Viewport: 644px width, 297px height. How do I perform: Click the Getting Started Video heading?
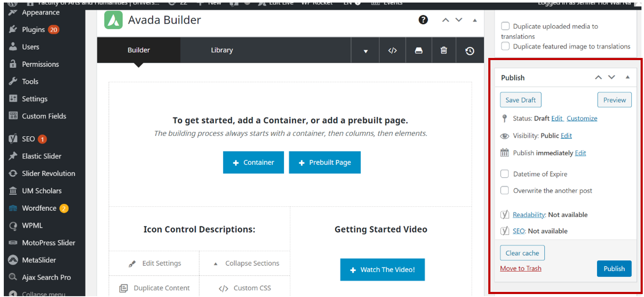381,229
